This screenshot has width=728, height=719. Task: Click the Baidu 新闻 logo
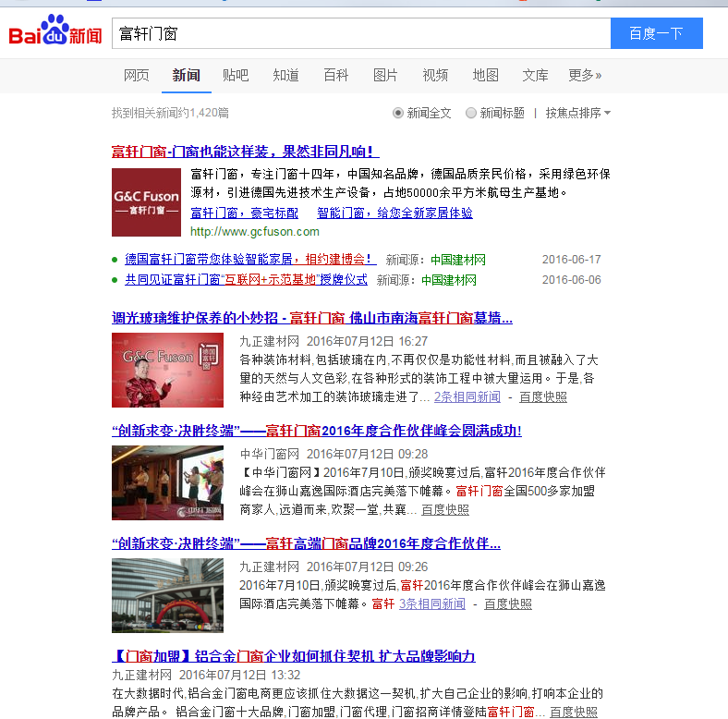click(x=55, y=30)
